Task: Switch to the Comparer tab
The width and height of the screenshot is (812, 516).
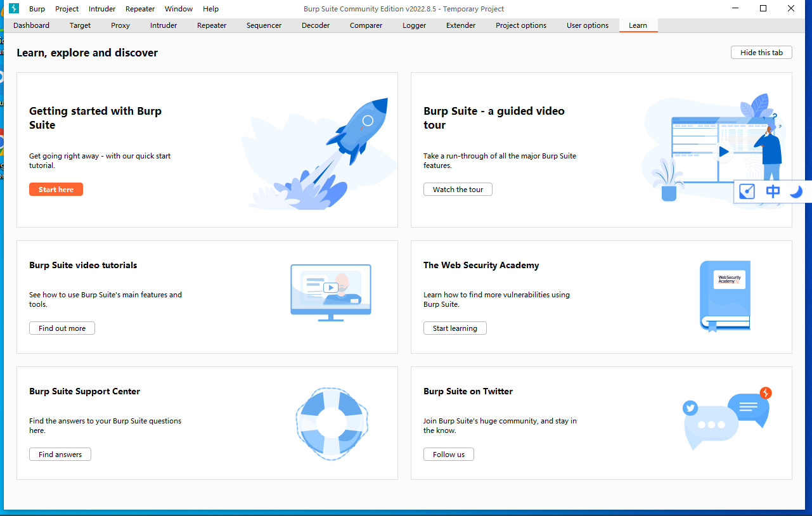Action: 366,25
